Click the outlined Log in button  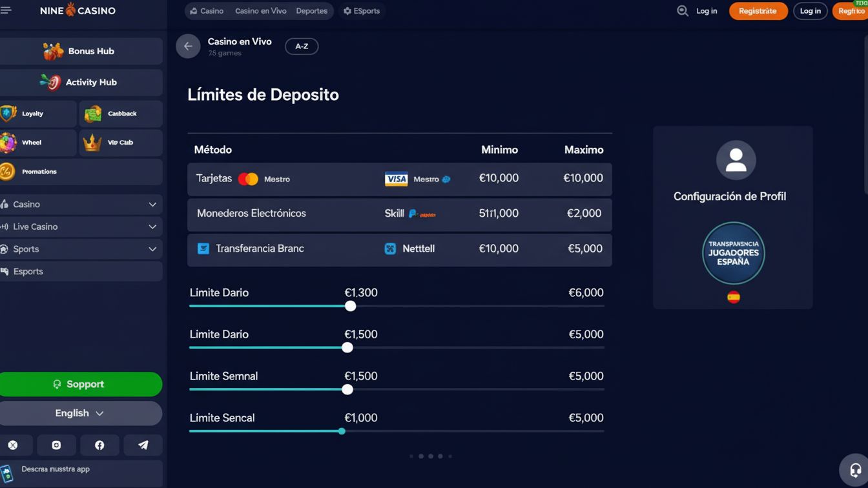click(x=811, y=11)
